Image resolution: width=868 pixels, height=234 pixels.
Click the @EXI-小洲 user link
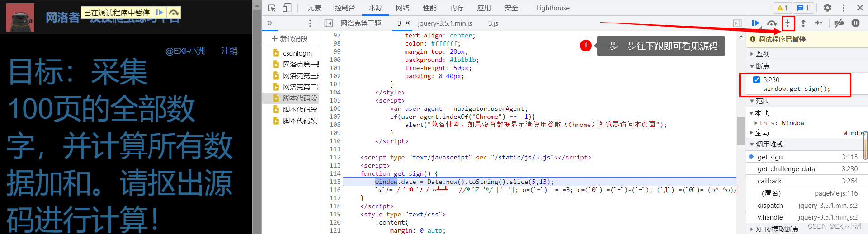pyautogui.click(x=185, y=51)
